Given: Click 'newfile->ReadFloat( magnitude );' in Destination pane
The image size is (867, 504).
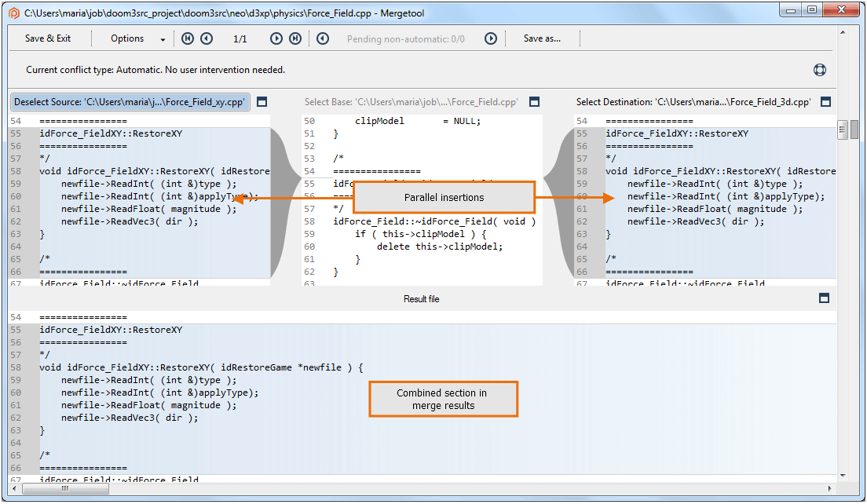Looking at the screenshot, I should pos(715,209).
